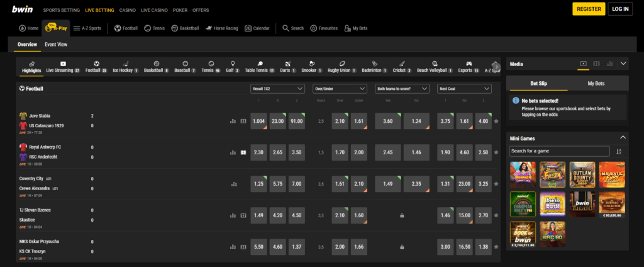This screenshot has width=644, height=267.
Task: Open Favourites
Action: pos(324,28)
